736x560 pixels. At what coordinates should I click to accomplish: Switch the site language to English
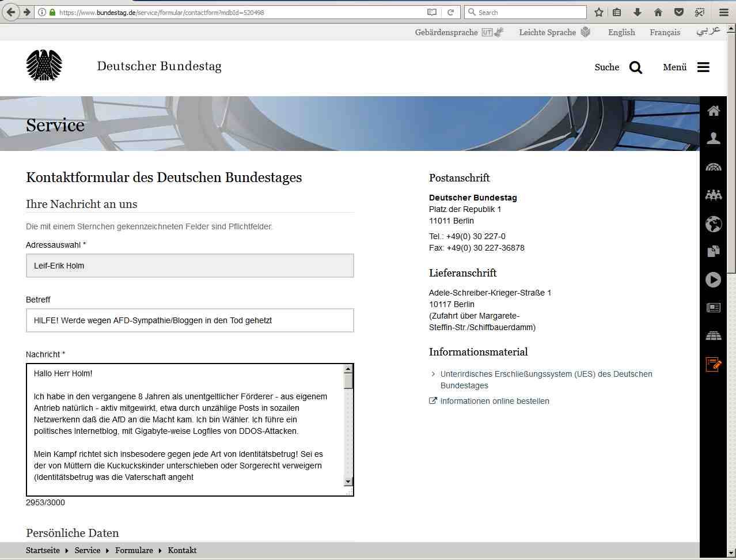(x=621, y=32)
